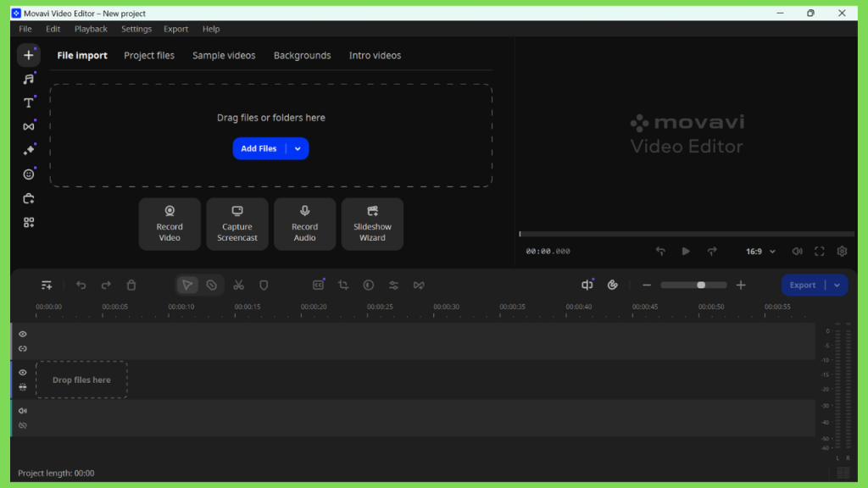Screen dimensions: 868x488
Task: Select the File import tab
Action: tap(82, 55)
